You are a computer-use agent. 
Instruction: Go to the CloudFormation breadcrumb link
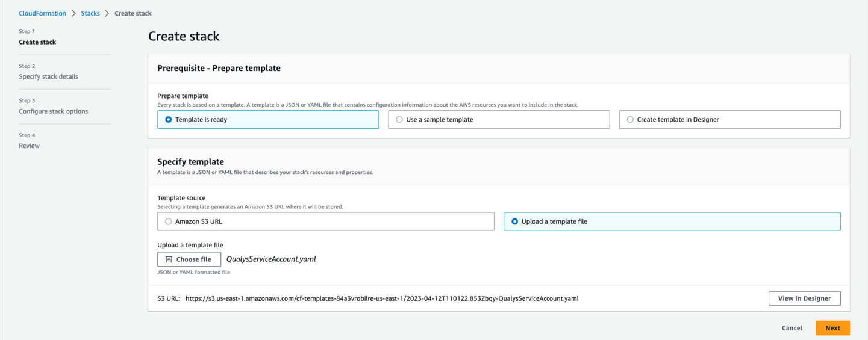(x=42, y=13)
